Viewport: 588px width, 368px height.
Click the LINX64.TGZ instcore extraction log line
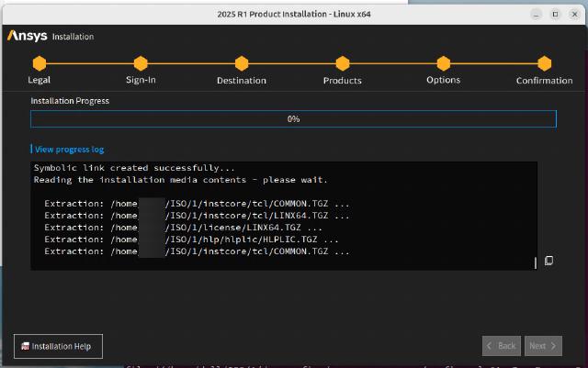click(197, 216)
